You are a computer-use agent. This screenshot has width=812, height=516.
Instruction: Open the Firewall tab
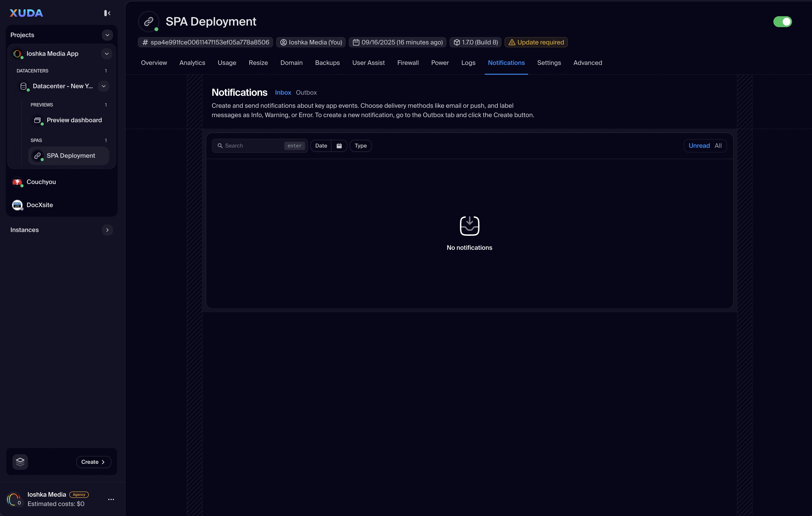point(408,63)
